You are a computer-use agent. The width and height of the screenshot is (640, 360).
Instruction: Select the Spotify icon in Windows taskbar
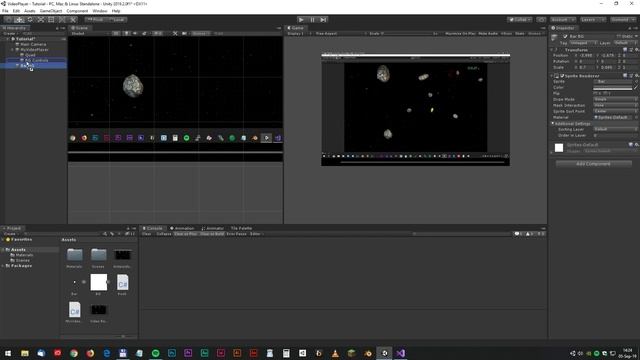pyautogui.click(x=156, y=353)
